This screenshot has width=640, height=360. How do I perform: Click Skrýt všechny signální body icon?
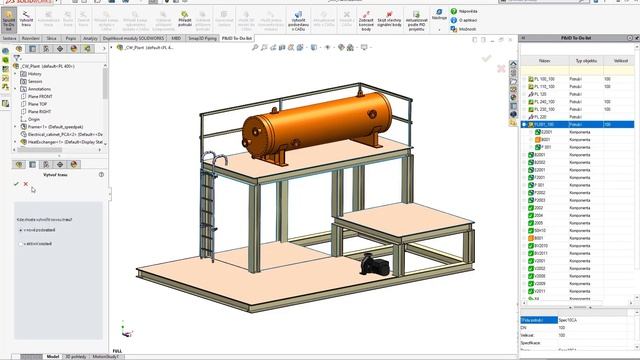click(389, 20)
